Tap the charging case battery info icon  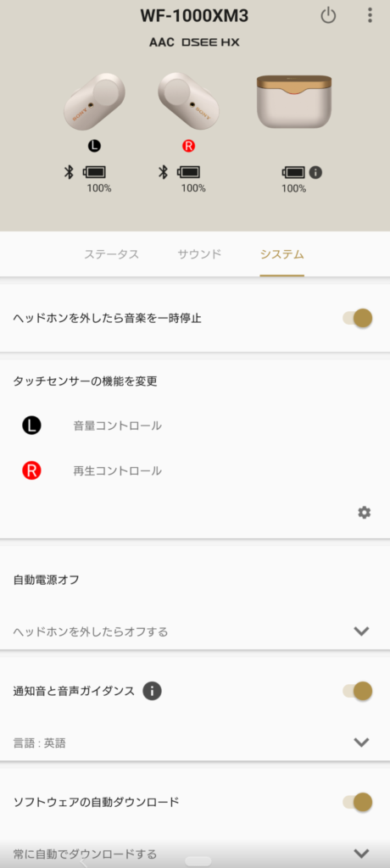coord(315,172)
